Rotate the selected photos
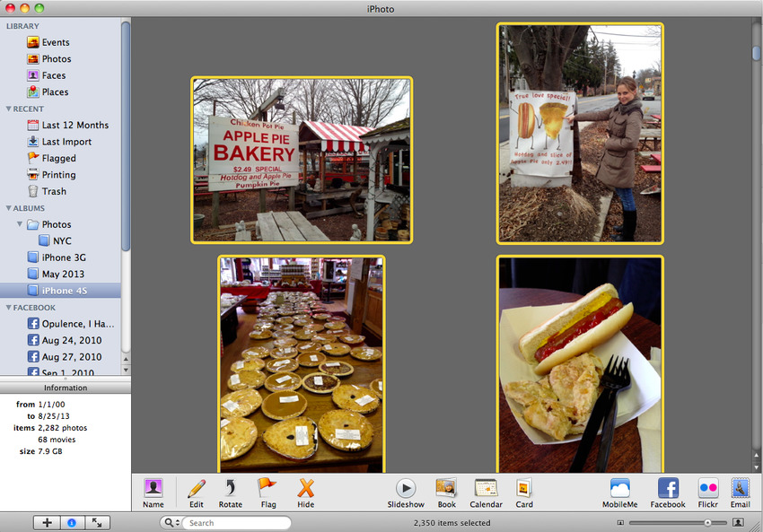The width and height of the screenshot is (763, 532). (230, 493)
